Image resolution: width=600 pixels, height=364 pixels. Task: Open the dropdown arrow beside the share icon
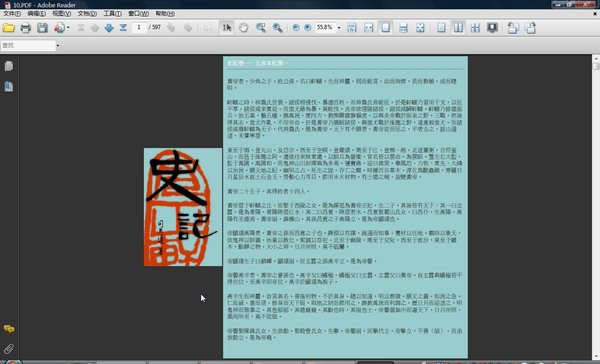68,28
